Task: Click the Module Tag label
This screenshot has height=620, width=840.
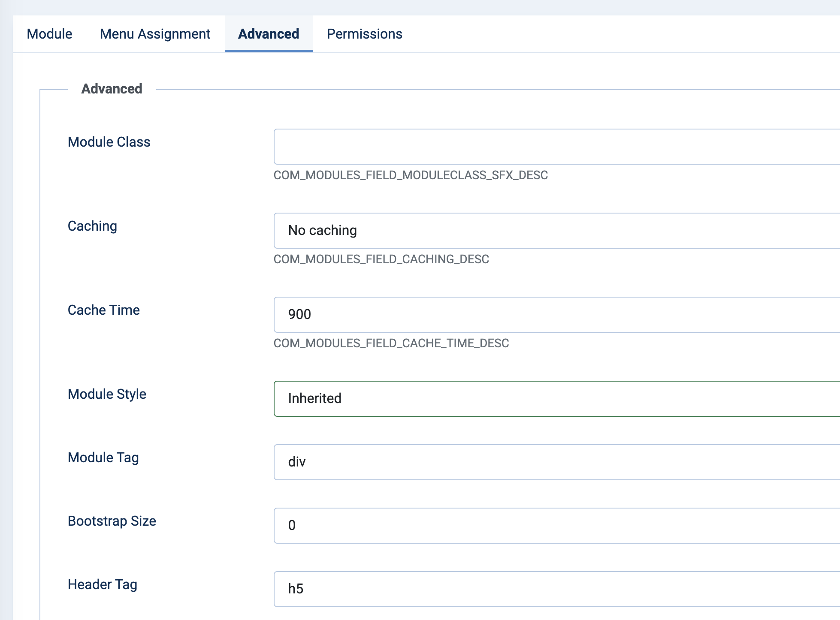Action: click(x=103, y=457)
